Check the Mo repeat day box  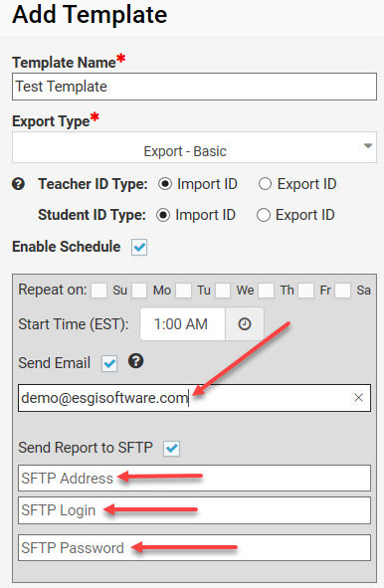click(x=139, y=291)
